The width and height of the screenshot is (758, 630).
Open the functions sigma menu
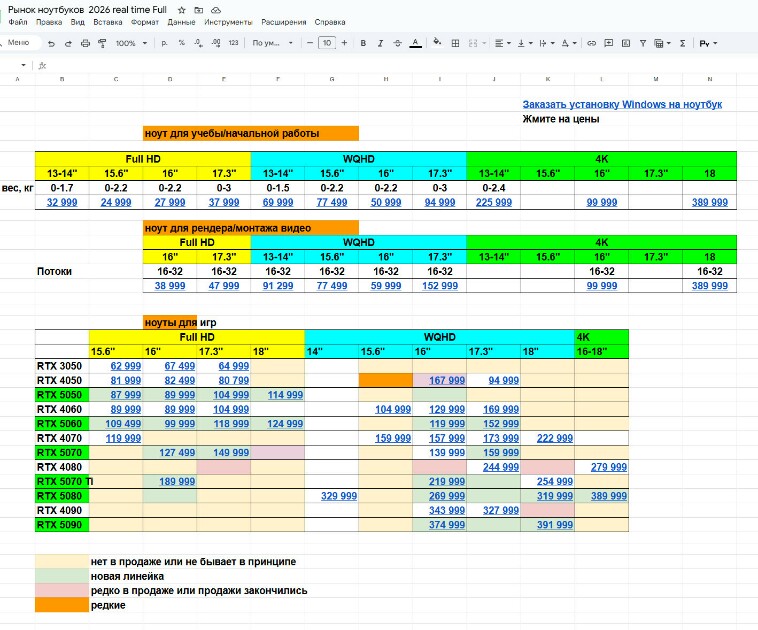(x=683, y=44)
